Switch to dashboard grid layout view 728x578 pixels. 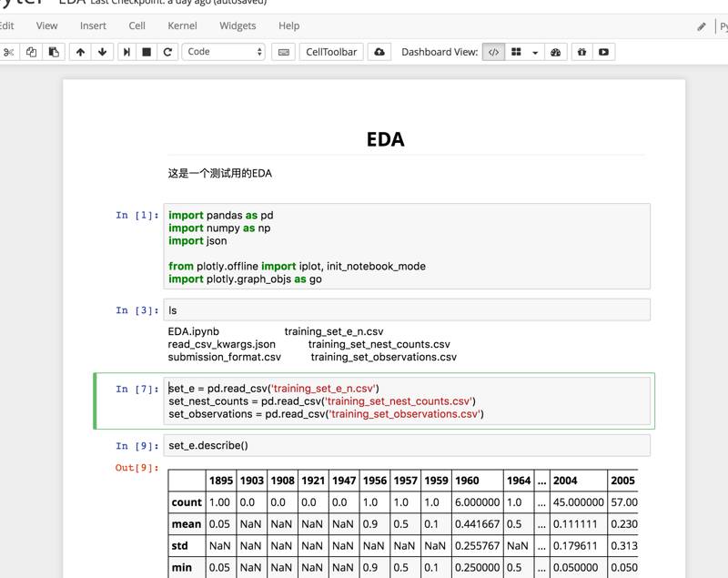[x=516, y=52]
